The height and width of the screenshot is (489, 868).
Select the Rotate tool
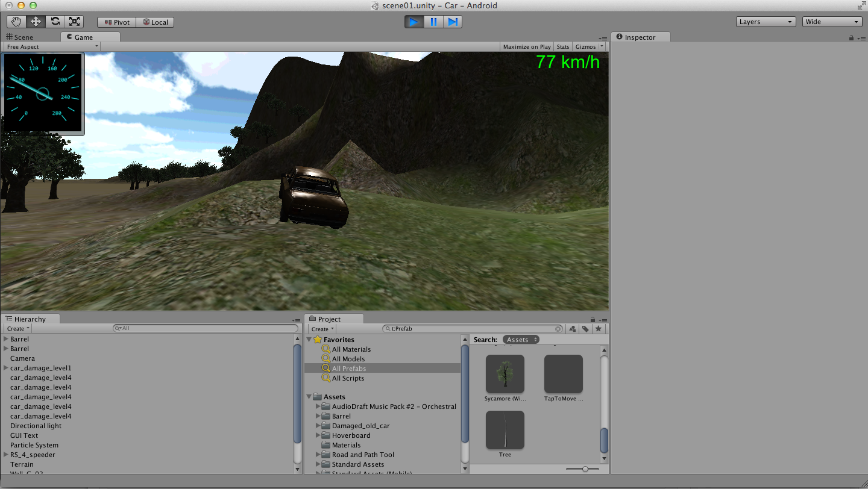tap(55, 22)
